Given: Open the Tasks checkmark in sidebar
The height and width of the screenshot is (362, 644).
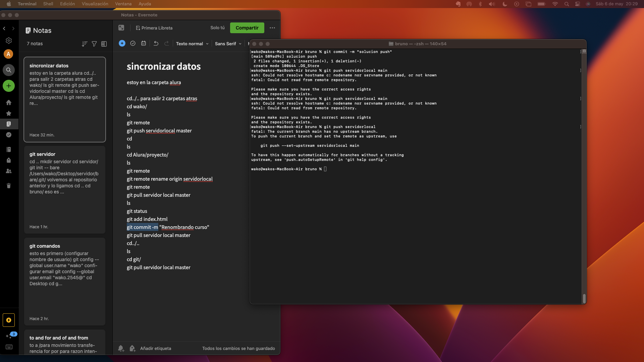Looking at the screenshot, I should (9, 135).
